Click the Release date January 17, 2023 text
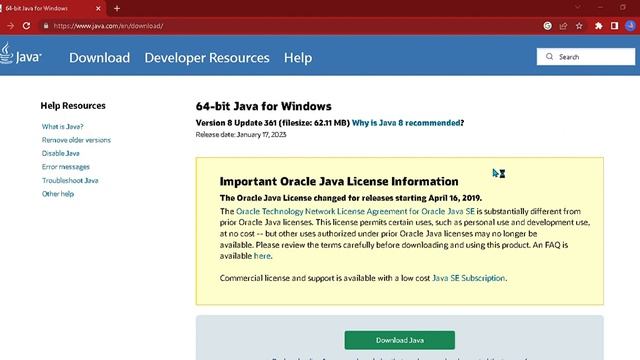Image resolution: width=640 pixels, height=360 pixels. [x=241, y=135]
